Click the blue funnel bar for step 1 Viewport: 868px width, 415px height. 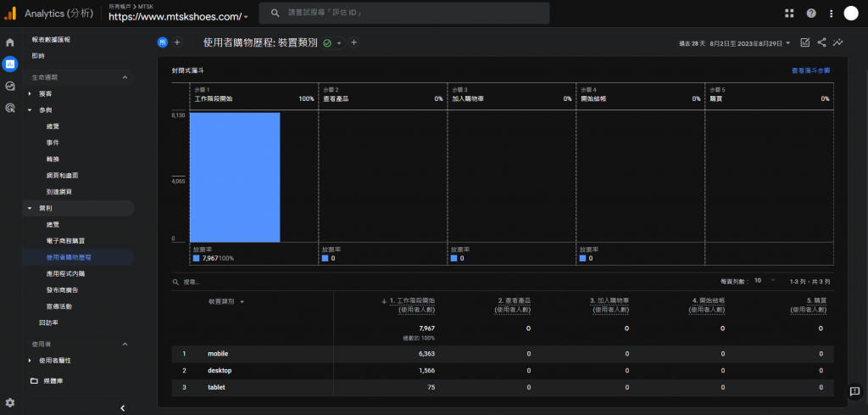(235, 177)
